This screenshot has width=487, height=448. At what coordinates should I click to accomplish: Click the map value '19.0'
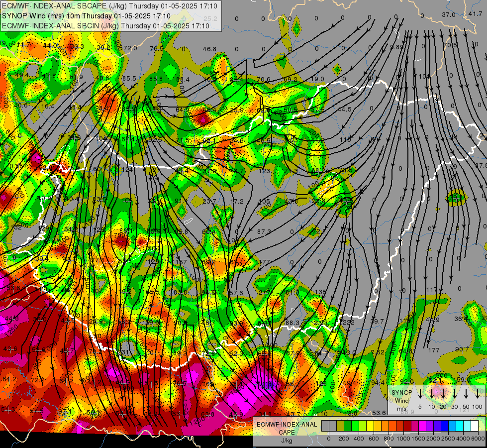pos(317,79)
